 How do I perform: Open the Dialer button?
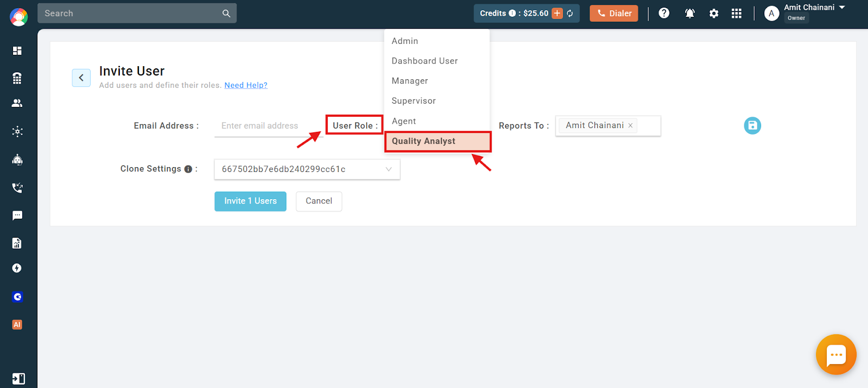click(614, 14)
